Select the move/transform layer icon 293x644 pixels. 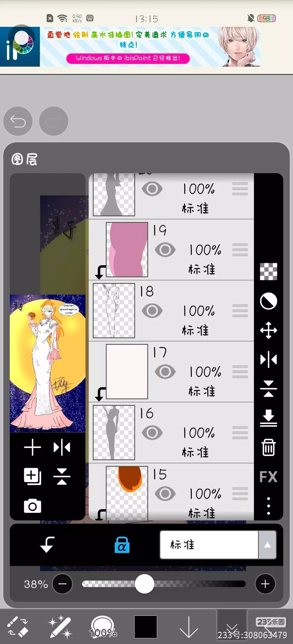coord(268,330)
